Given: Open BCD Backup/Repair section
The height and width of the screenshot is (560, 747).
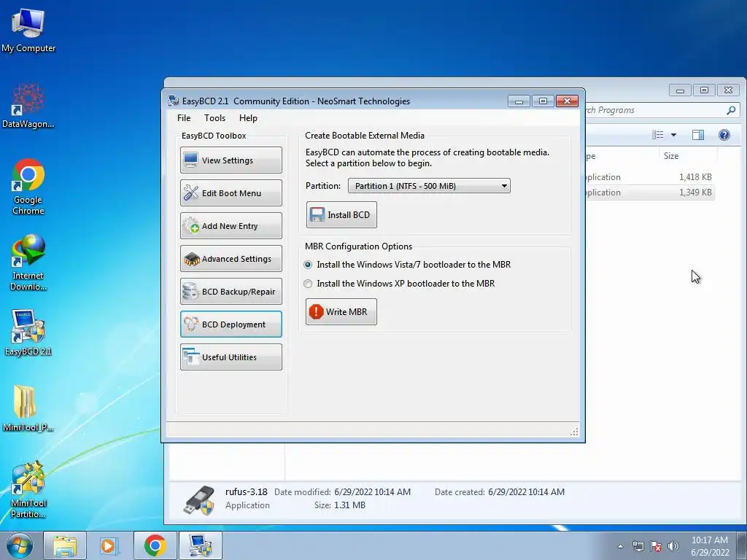Looking at the screenshot, I should click(231, 292).
